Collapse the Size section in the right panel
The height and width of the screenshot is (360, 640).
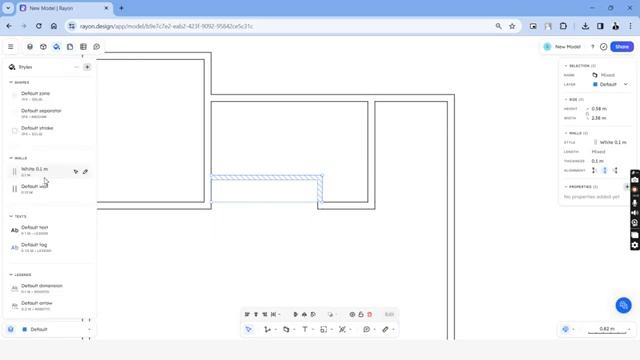tap(566, 100)
